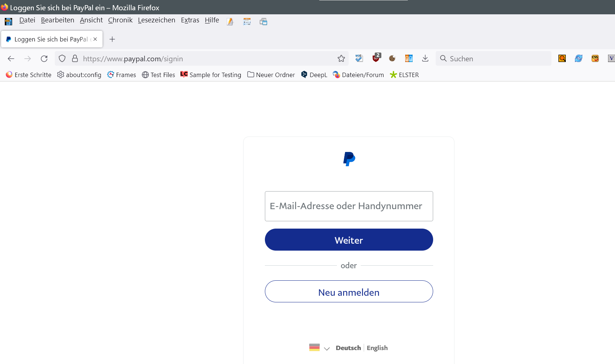Open tracking protection shield in address bar
The image size is (615, 364).
click(x=62, y=59)
